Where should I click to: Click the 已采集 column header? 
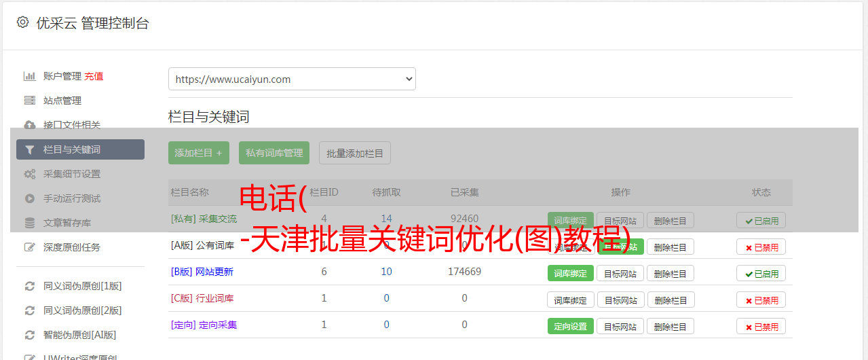[x=464, y=192]
